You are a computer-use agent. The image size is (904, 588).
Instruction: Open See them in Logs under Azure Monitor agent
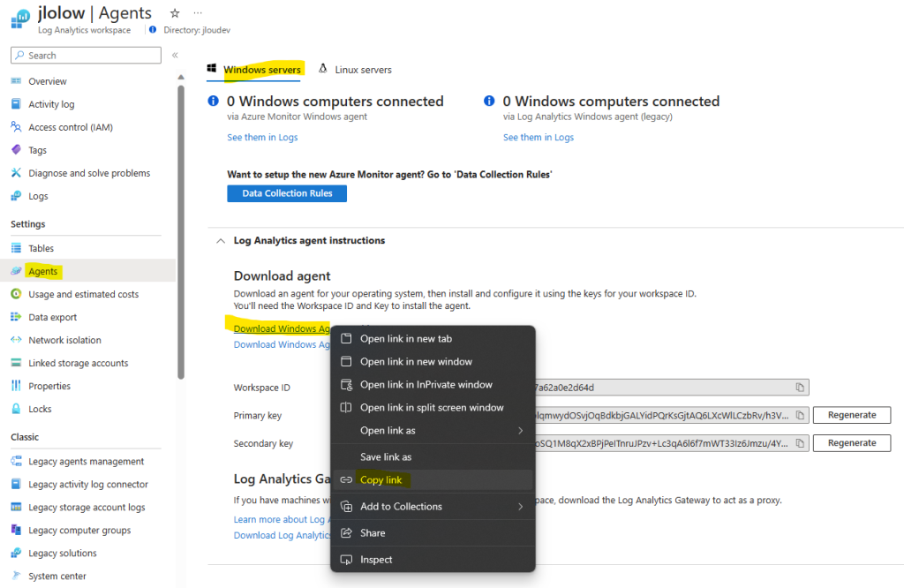(x=262, y=137)
